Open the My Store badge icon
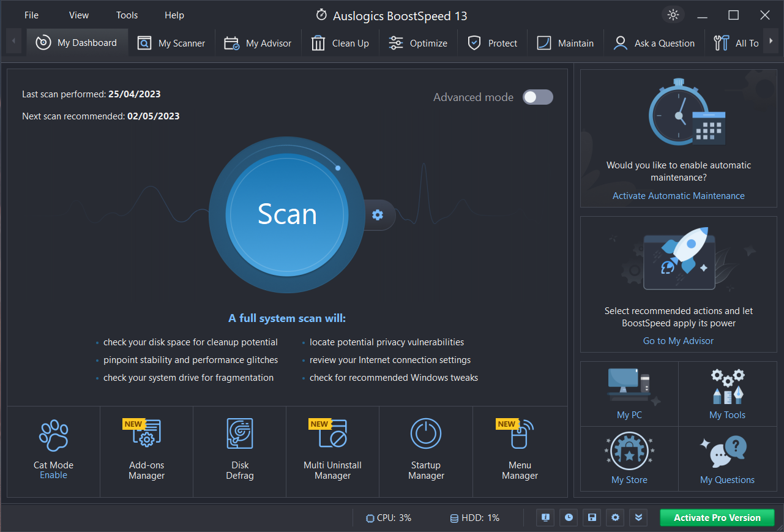784x532 pixels. click(629, 452)
